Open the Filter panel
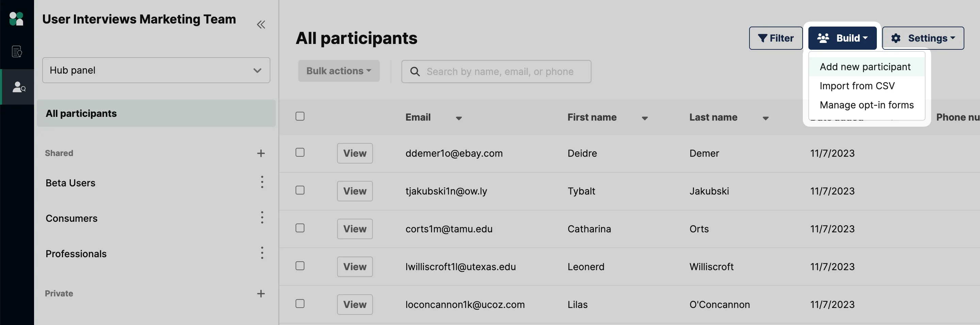This screenshot has width=980, height=325. point(776,38)
